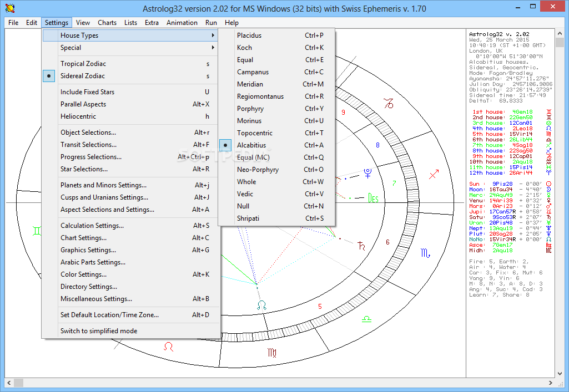
Task: Click Switch to simplified mode
Action: (x=130, y=331)
